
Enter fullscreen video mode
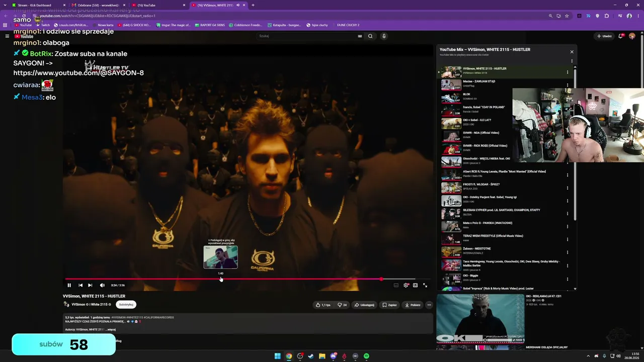425,285
